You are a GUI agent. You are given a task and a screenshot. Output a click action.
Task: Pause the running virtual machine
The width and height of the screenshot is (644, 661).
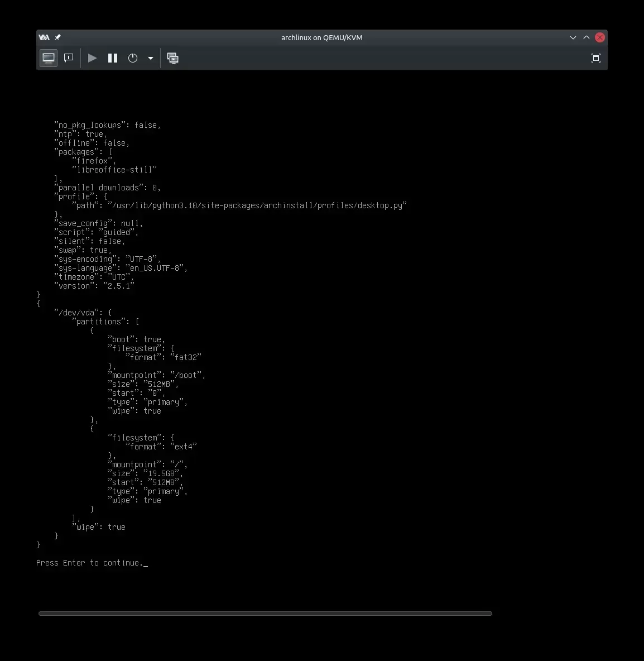(x=113, y=58)
